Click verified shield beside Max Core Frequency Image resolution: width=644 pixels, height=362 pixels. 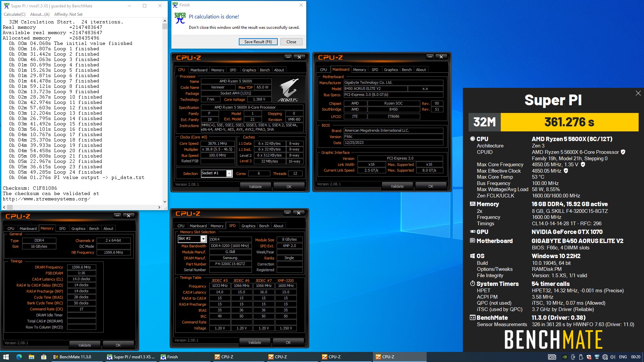tap(583, 164)
